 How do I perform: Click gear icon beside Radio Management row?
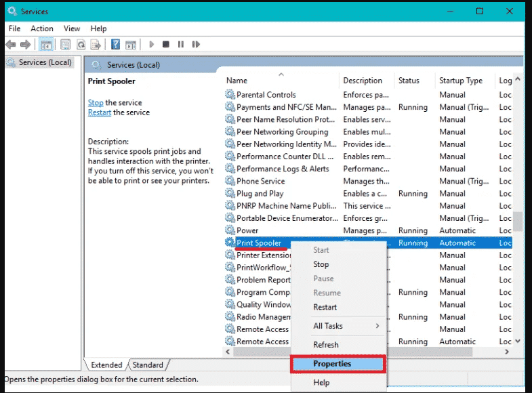(230, 316)
